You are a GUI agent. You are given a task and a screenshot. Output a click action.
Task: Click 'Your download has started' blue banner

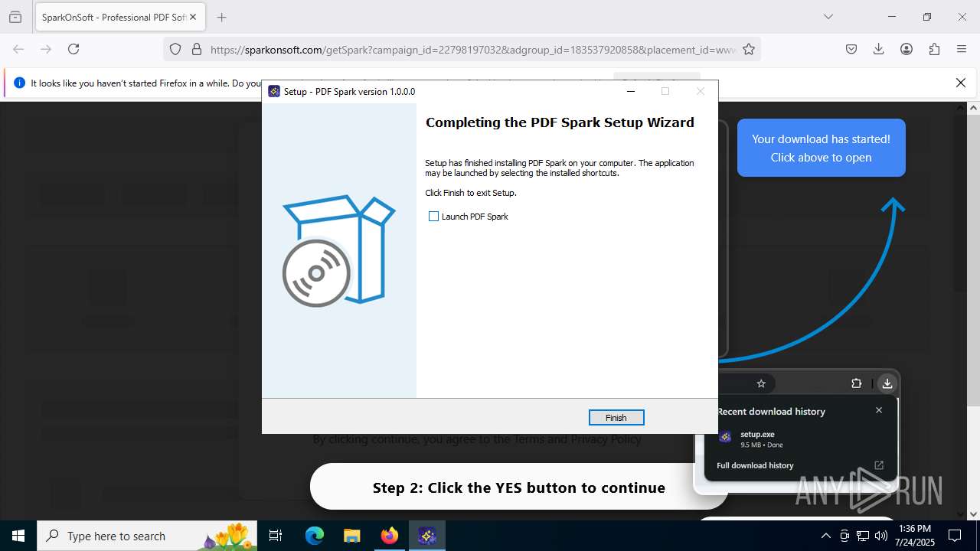coord(822,148)
